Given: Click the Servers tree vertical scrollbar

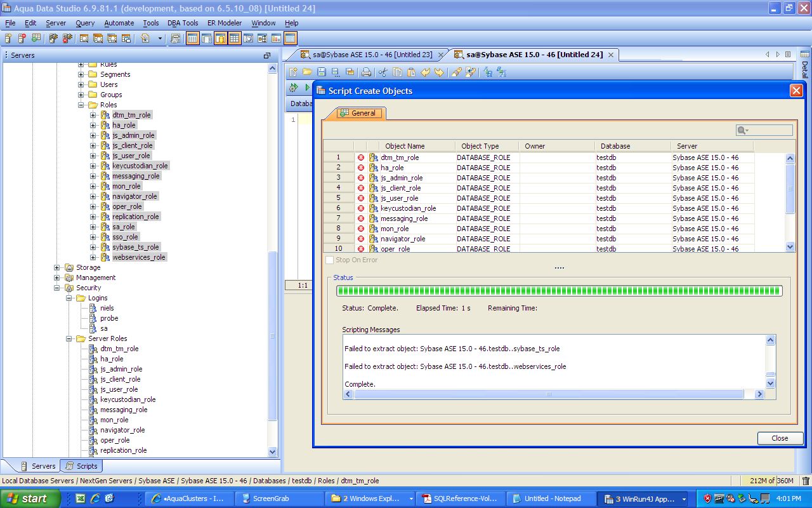Looking at the screenshot, I should click(273, 259).
